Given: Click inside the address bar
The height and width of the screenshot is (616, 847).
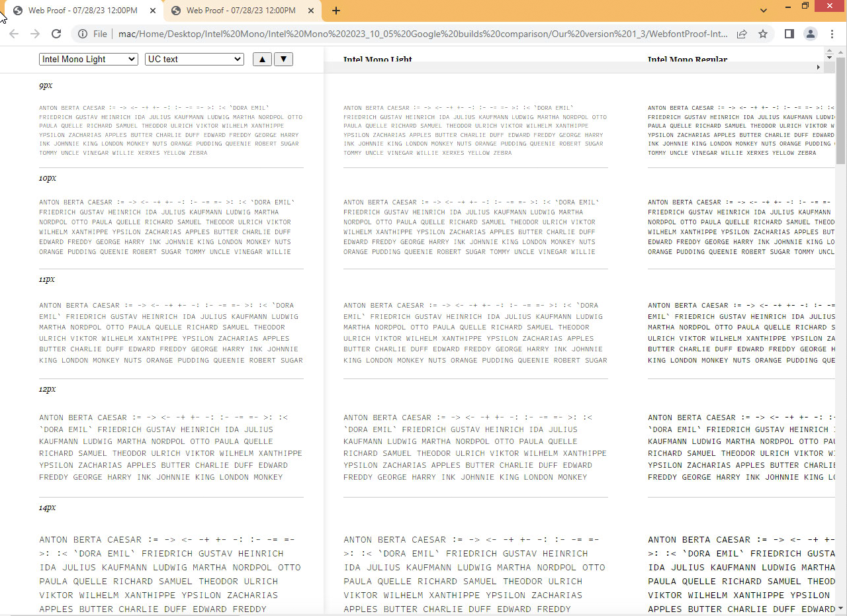Looking at the screenshot, I should (397, 33).
